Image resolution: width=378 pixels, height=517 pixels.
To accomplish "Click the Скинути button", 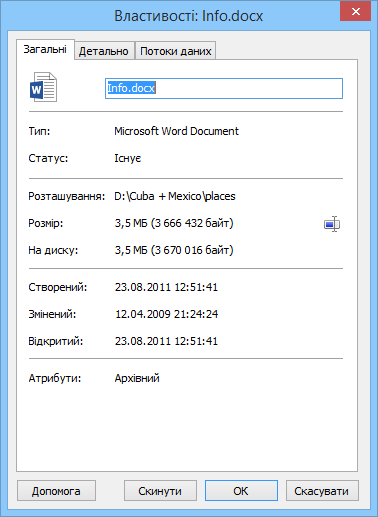I will (160, 491).
